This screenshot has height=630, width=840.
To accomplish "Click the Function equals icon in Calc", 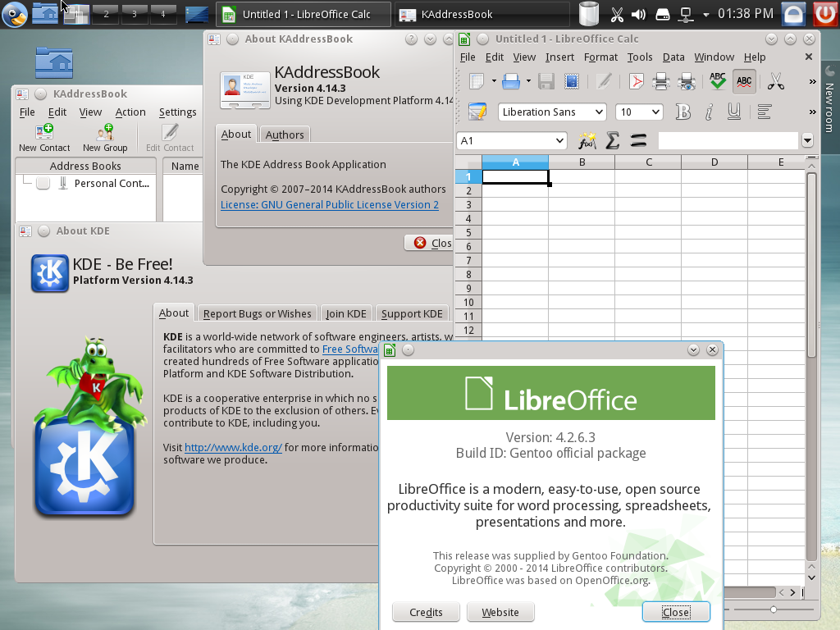I will (x=638, y=141).
